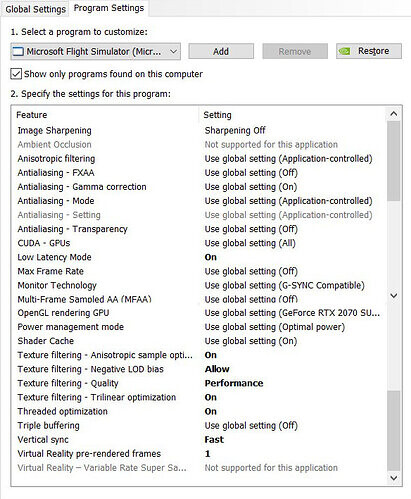Click the Performance setting value
411x499 pixels.
[234, 383]
